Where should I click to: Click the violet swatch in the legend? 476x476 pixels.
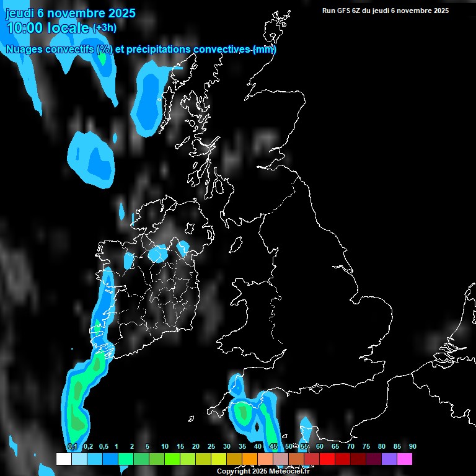click(389, 459)
